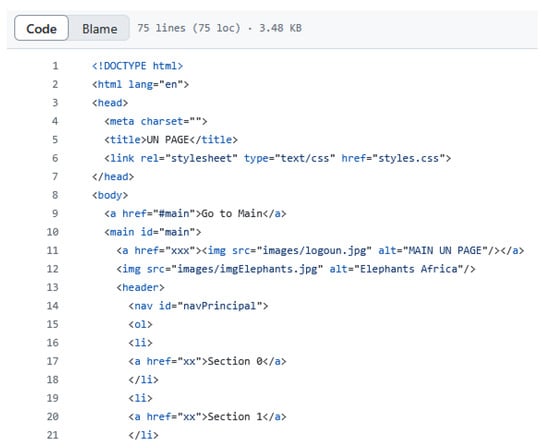Click the opening '<header>' tag line

(140, 287)
